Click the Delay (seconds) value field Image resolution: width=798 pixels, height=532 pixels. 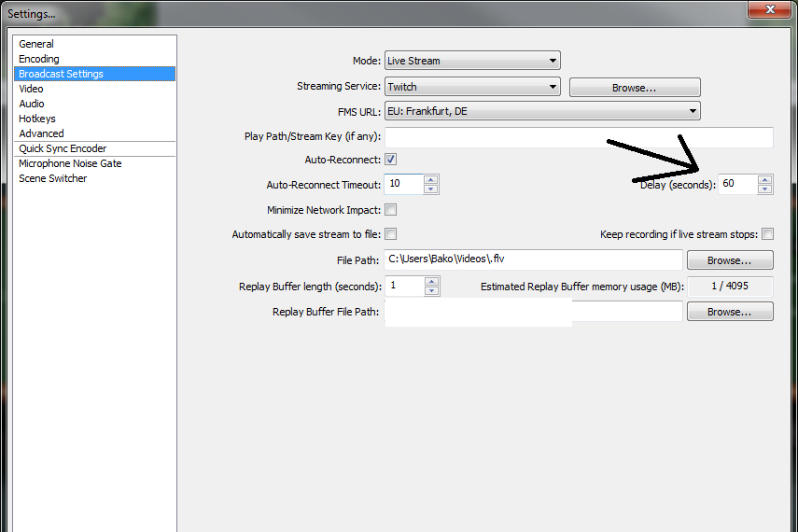pos(738,184)
